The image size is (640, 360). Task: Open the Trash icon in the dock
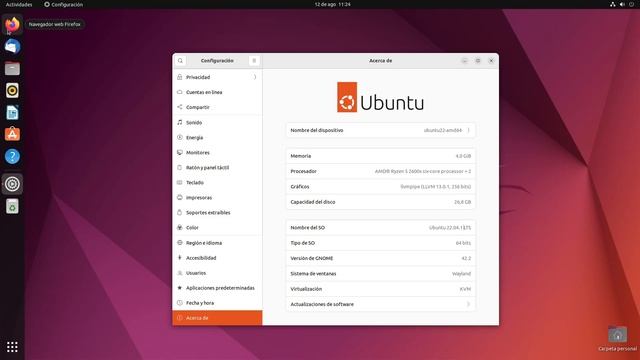pos(12,206)
